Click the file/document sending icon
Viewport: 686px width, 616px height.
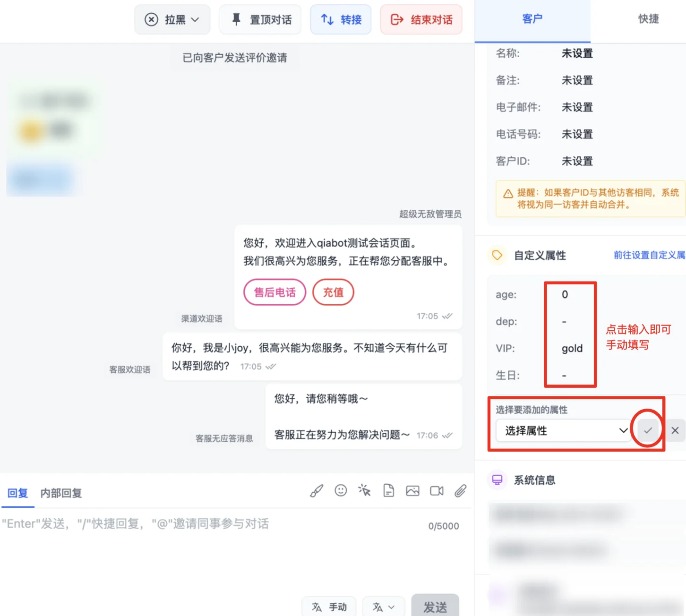[x=388, y=491]
